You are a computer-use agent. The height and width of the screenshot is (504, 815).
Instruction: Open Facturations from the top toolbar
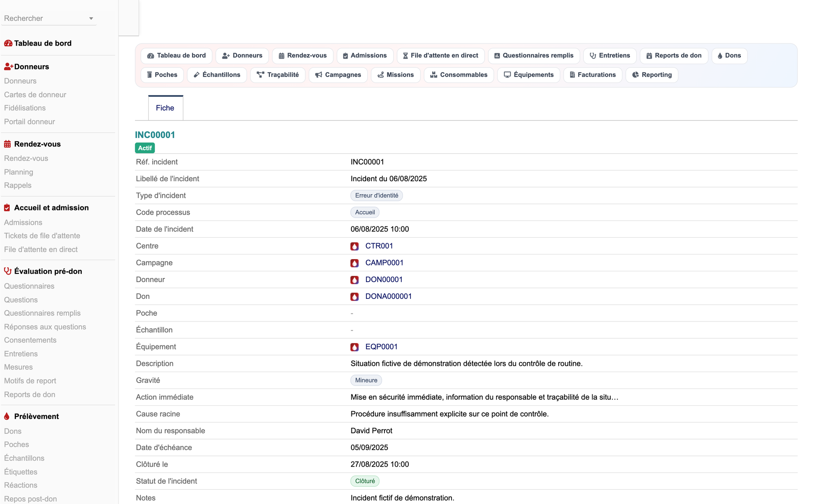coord(593,75)
